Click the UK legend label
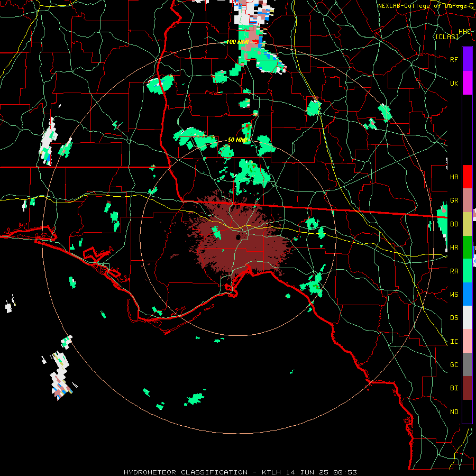The image size is (476, 476). point(454,83)
